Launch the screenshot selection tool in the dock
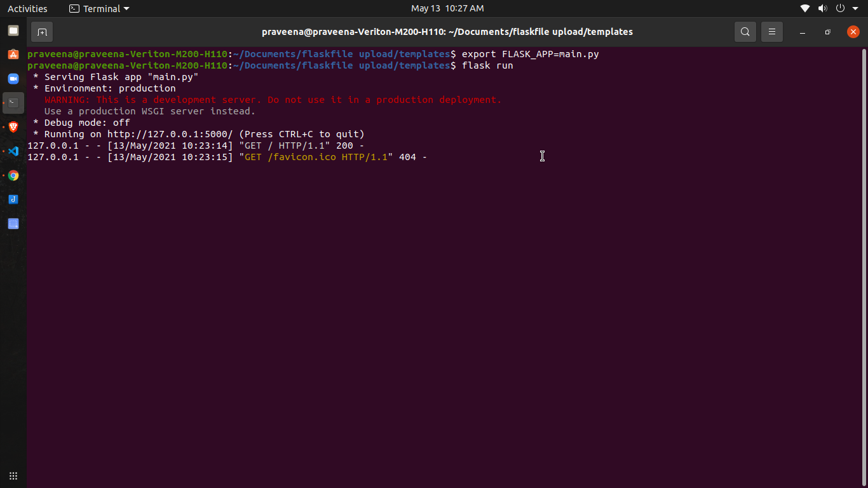The height and width of the screenshot is (488, 868). pos(13,224)
